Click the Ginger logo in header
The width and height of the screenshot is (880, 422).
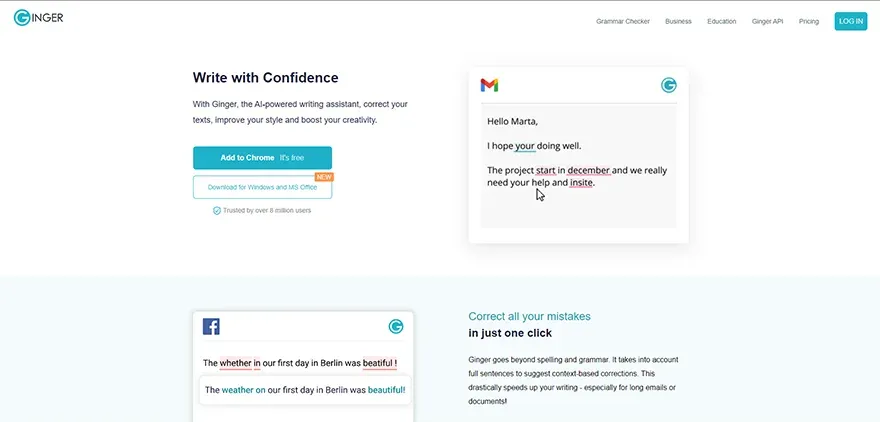38,18
